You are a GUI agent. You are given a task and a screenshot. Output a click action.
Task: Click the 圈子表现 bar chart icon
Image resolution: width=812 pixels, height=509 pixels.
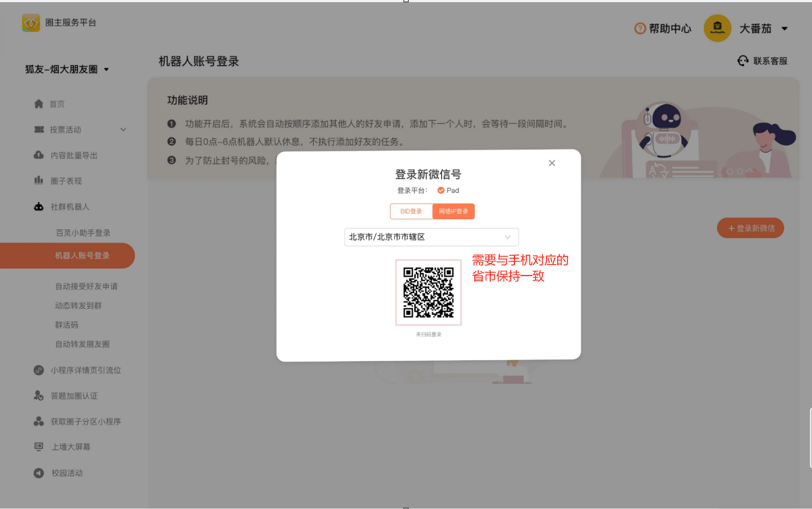coord(39,180)
